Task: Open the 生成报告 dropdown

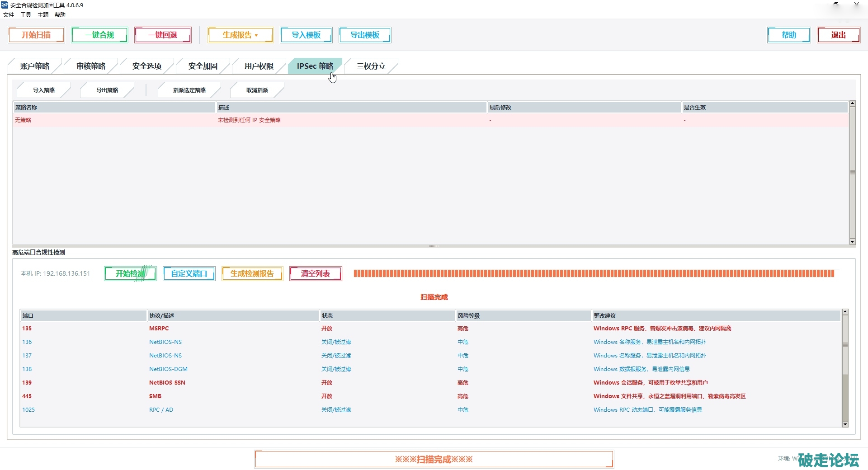Action: tap(240, 35)
